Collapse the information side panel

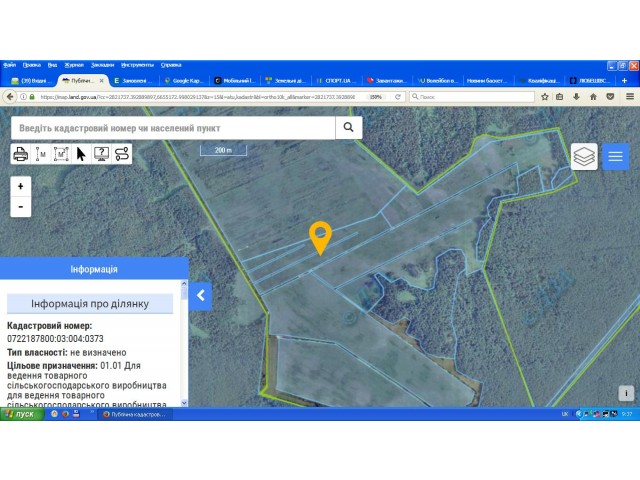coord(200,296)
